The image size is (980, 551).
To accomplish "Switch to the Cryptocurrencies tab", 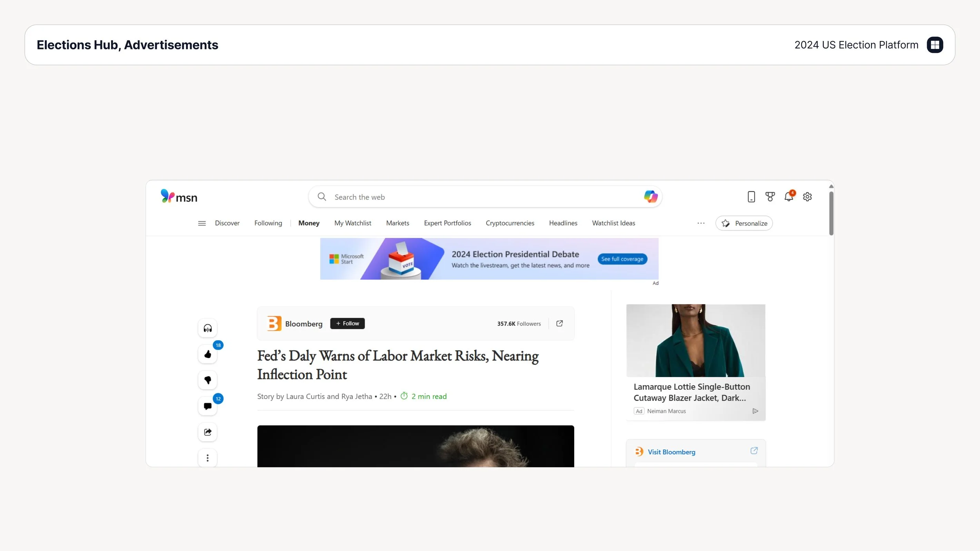I will (x=510, y=223).
